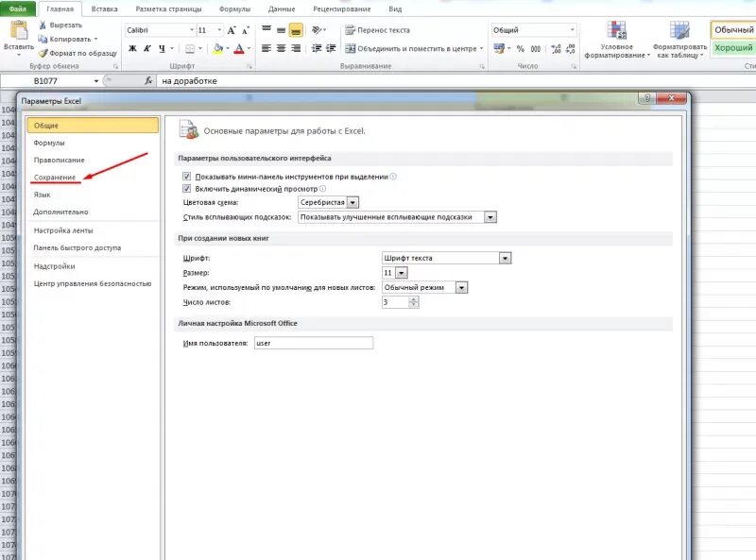Open the Общий number format dropdown
This screenshot has height=560, width=756.
click(x=572, y=30)
